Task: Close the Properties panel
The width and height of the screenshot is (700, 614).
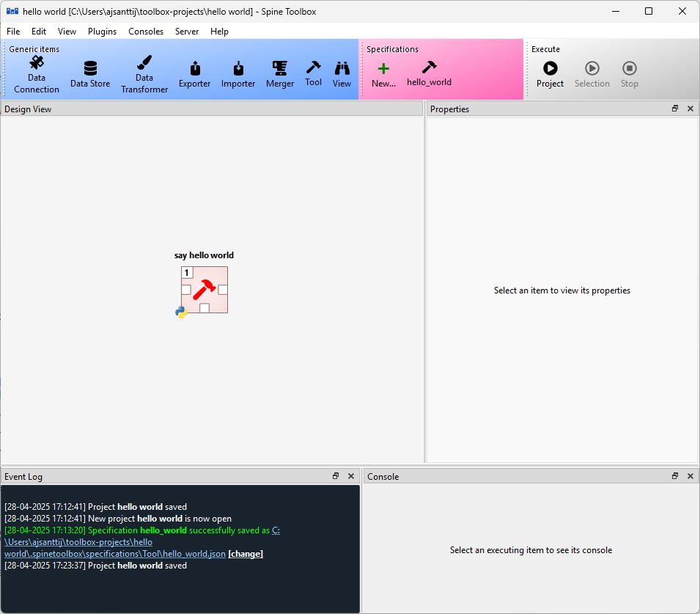Action: coord(690,109)
